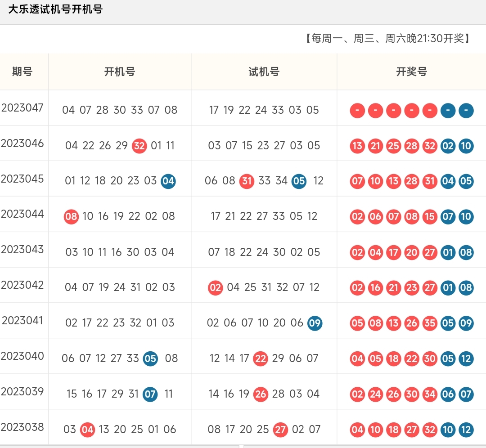Click 2023047 开机号 04 07 28 30 33 07 08
Viewport: 486px width, 448px height.
120,110
